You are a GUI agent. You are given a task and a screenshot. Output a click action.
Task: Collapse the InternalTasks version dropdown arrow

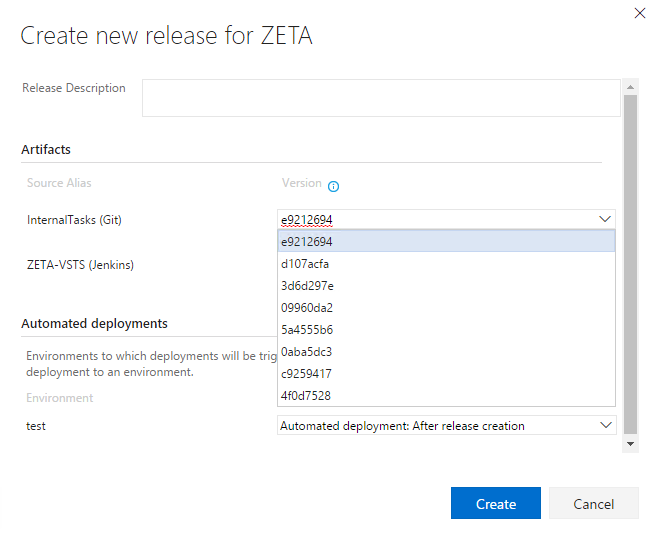(604, 219)
